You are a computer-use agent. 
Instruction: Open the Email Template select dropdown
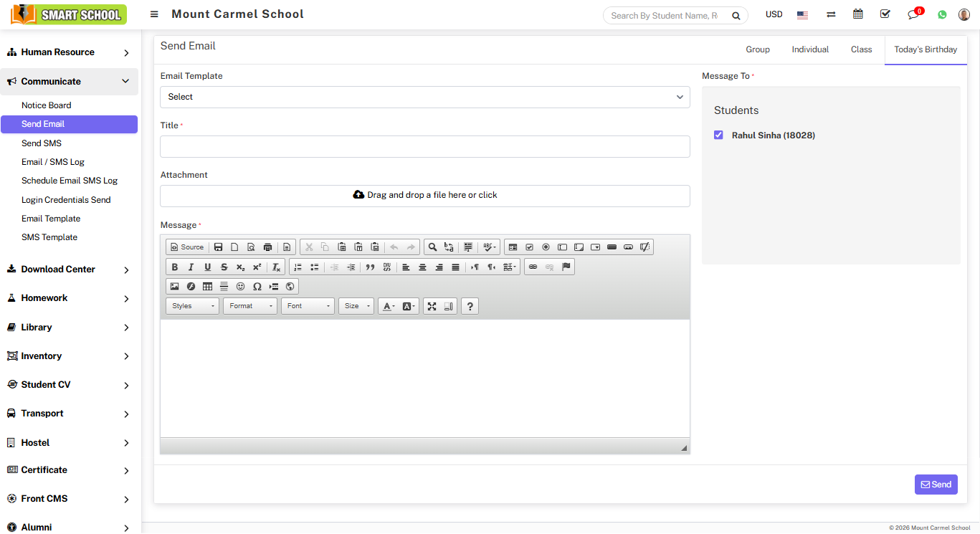[x=424, y=97]
